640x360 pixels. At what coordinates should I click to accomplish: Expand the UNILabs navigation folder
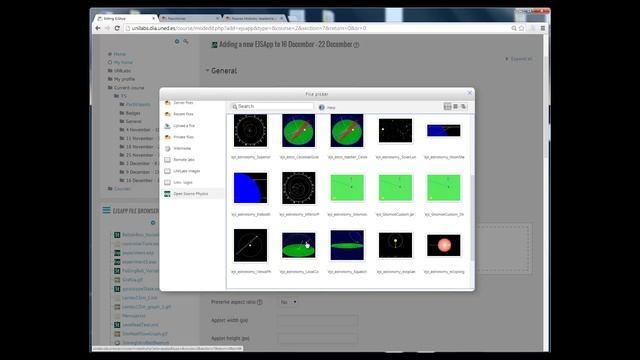(122, 71)
